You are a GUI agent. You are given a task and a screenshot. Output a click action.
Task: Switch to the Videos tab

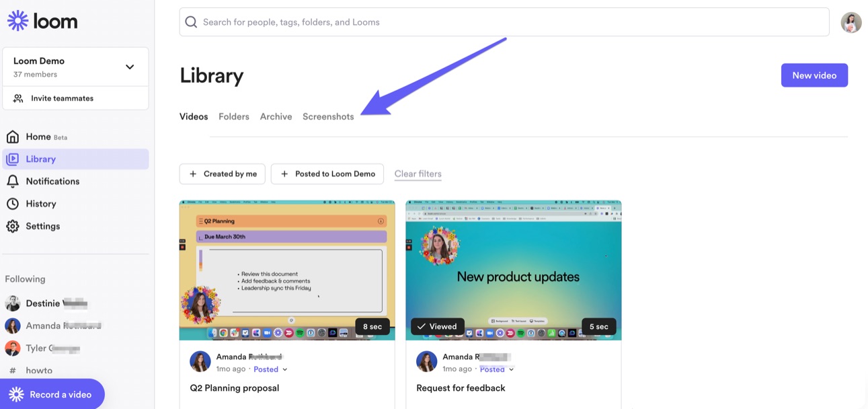point(194,116)
